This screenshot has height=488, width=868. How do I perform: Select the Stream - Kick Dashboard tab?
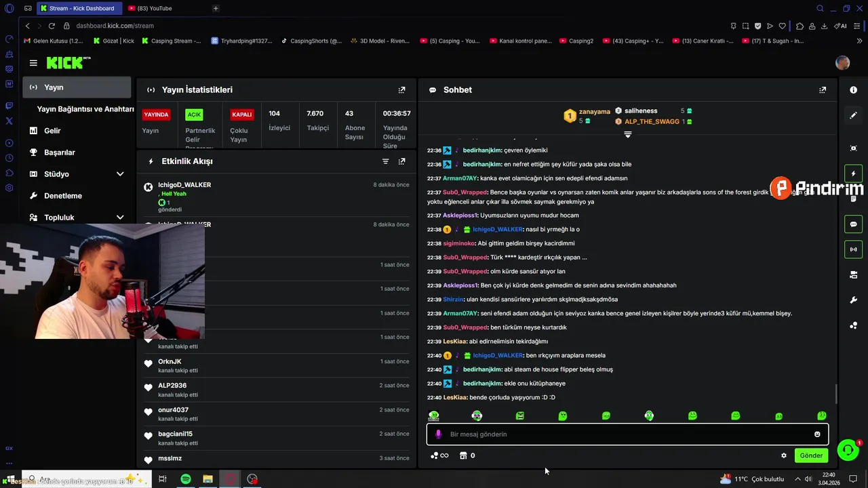(80, 8)
